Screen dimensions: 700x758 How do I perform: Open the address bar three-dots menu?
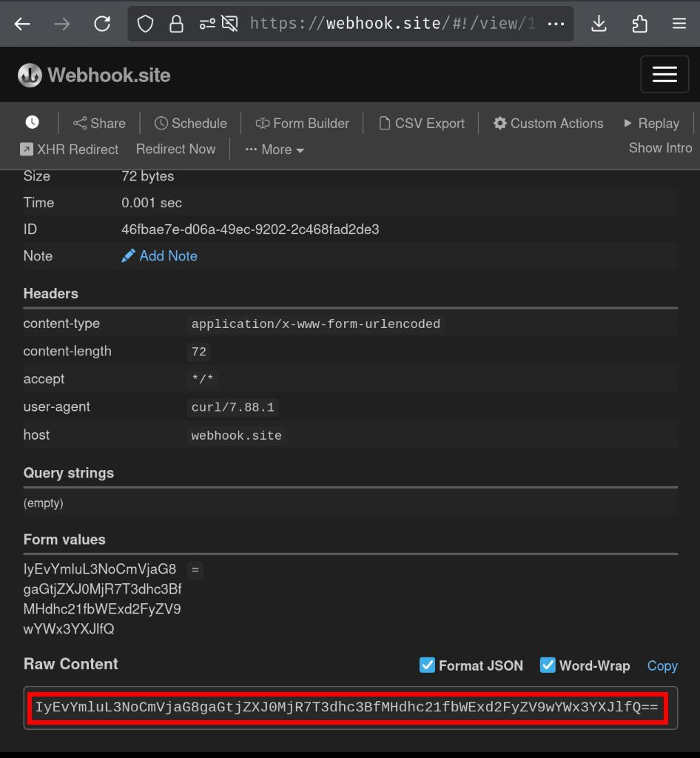point(556,24)
